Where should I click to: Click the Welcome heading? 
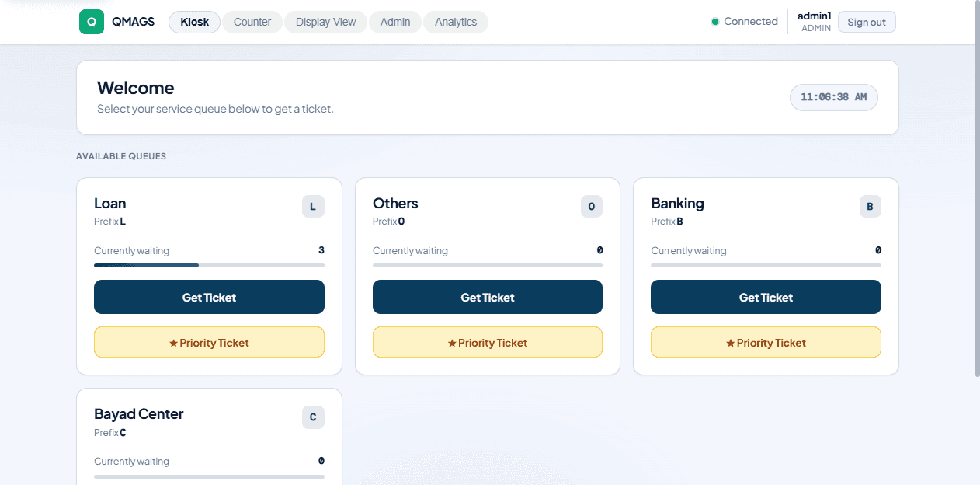pos(136,88)
